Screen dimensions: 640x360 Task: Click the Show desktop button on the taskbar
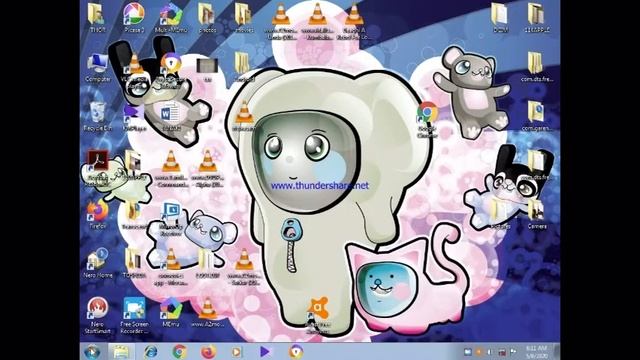[557, 352]
